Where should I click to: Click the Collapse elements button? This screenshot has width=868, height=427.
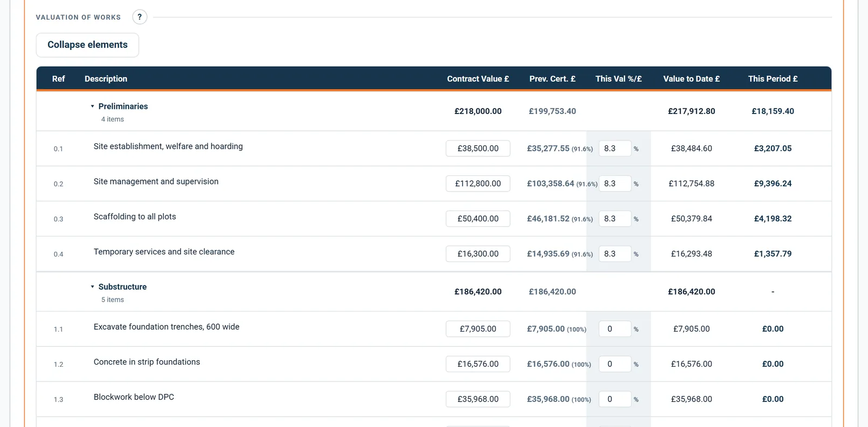point(87,45)
